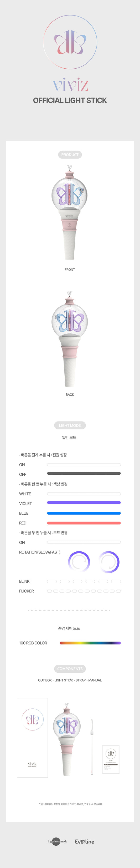Click the gray OFF power bar
Viewport: 140px width, 868px height.
tap(84, 473)
